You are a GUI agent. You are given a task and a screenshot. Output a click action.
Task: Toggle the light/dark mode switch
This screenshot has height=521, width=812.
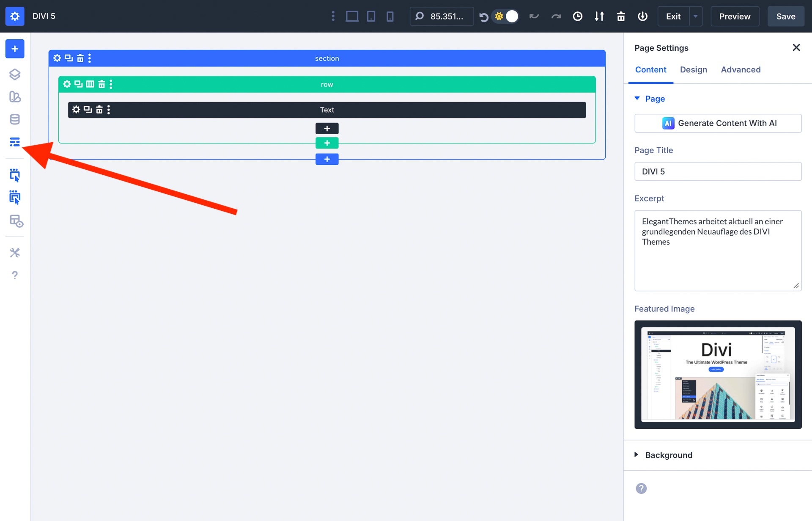tap(506, 16)
